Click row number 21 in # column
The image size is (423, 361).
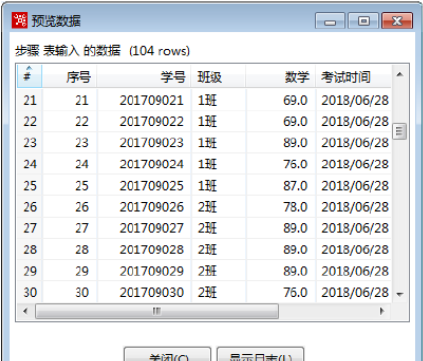pyautogui.click(x=30, y=100)
